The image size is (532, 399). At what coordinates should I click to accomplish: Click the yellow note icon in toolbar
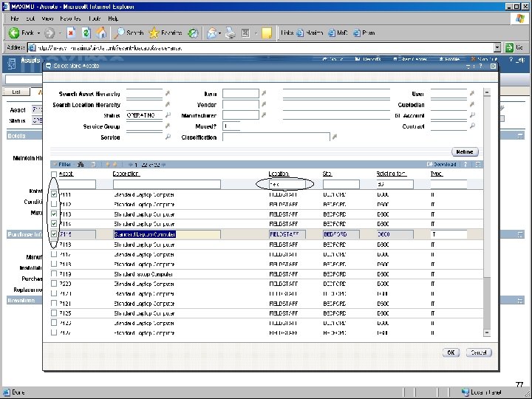click(267, 33)
